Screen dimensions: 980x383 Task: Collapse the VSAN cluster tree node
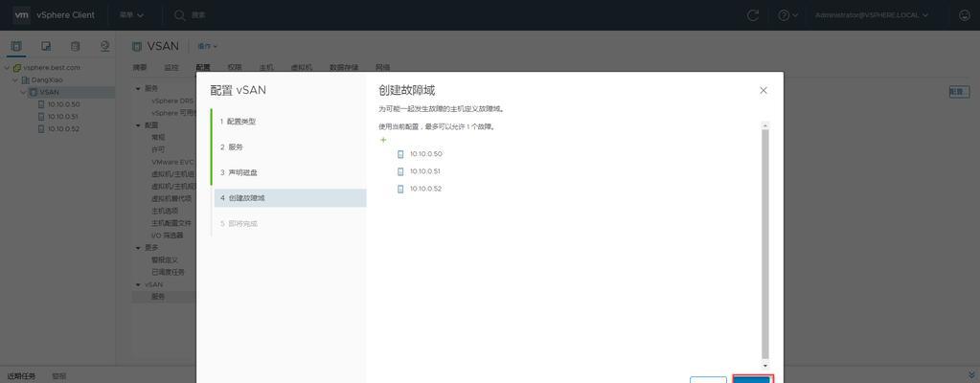pos(24,93)
